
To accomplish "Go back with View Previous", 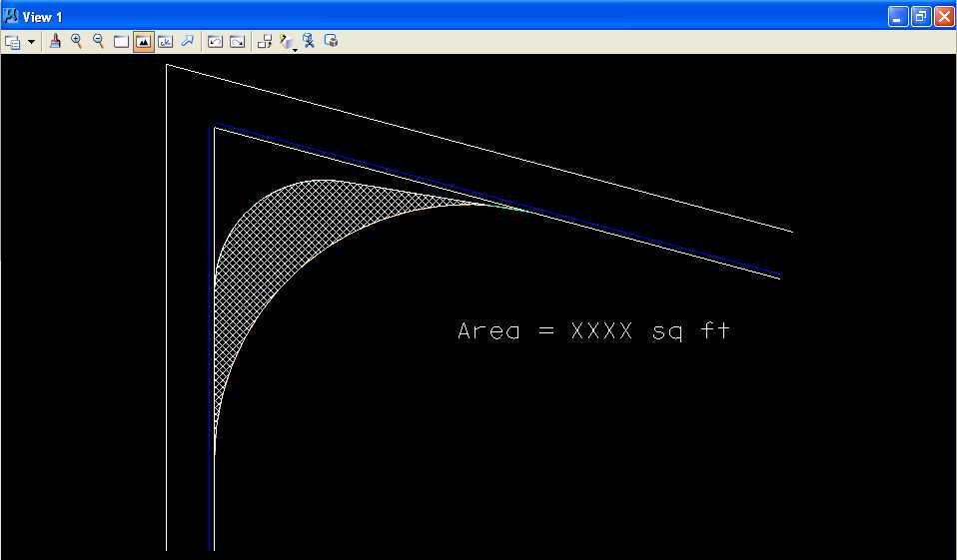I will tap(215, 42).
